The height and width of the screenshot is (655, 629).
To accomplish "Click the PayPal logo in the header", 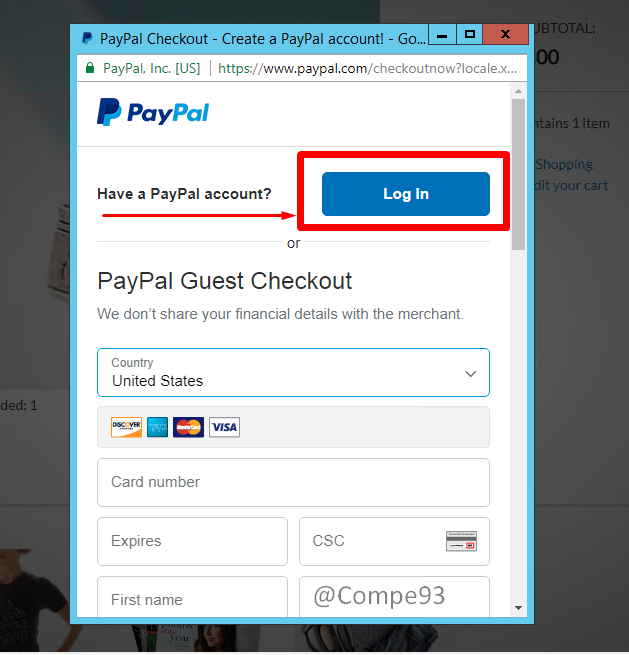I will [153, 112].
